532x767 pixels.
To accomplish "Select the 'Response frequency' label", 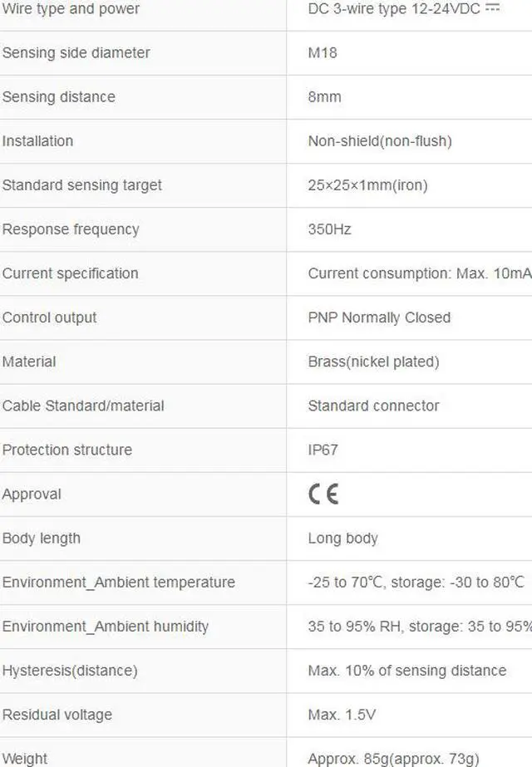I will coord(71,229).
